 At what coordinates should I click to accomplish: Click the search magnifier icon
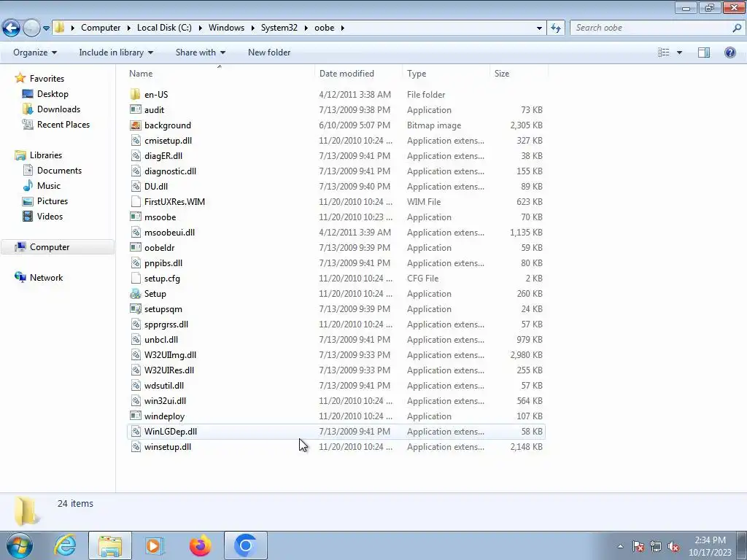pyautogui.click(x=737, y=28)
